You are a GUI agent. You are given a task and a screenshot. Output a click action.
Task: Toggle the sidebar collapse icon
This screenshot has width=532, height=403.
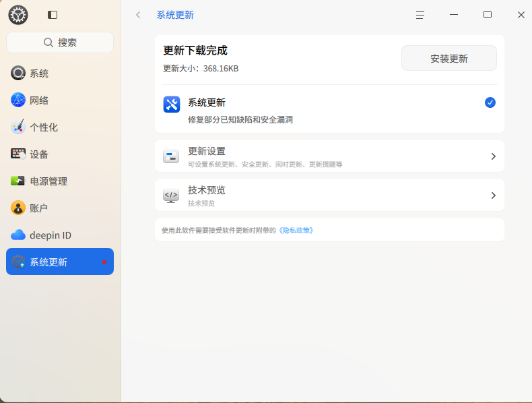click(53, 15)
